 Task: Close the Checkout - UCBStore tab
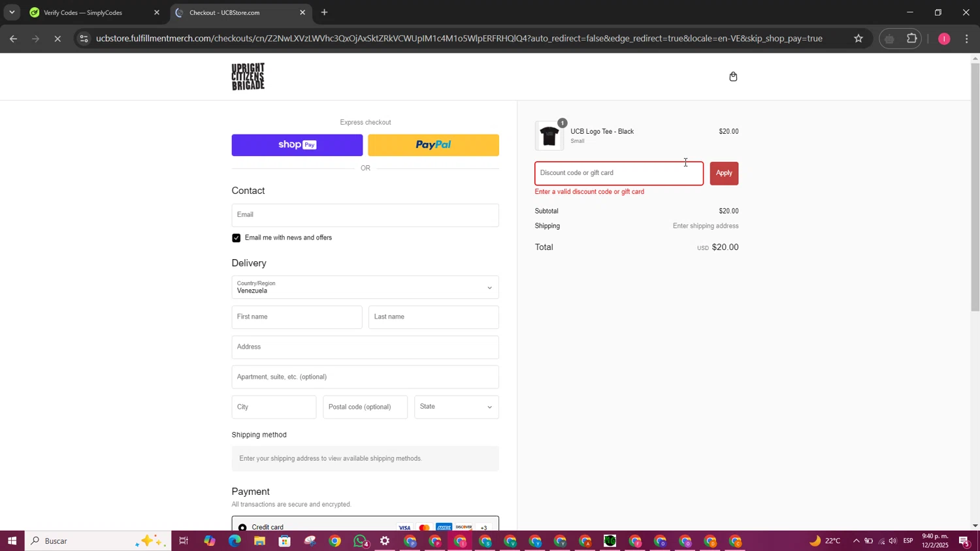click(302, 12)
